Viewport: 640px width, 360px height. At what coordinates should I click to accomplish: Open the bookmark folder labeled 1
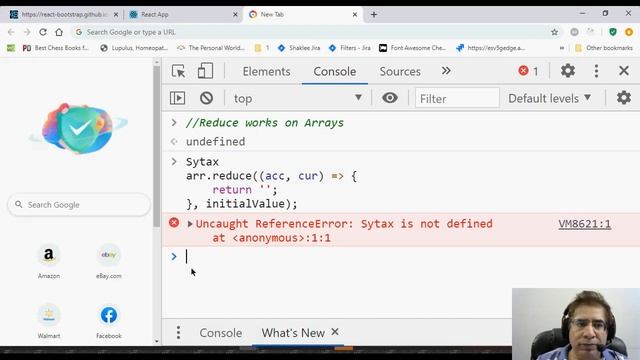262,48
